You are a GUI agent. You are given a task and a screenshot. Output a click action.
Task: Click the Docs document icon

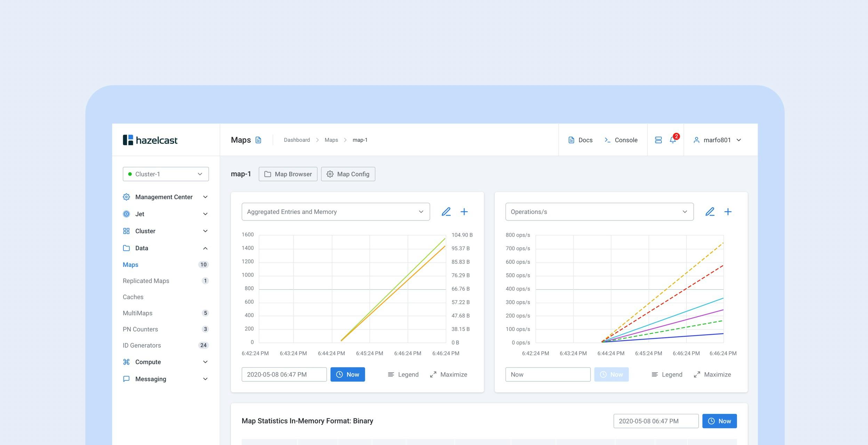[571, 140]
